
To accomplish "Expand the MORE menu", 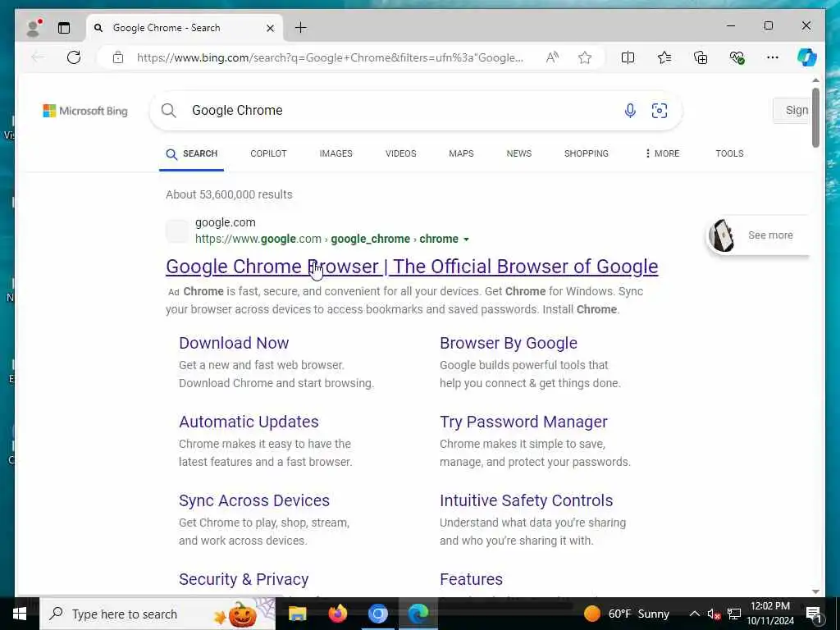I will click(662, 153).
